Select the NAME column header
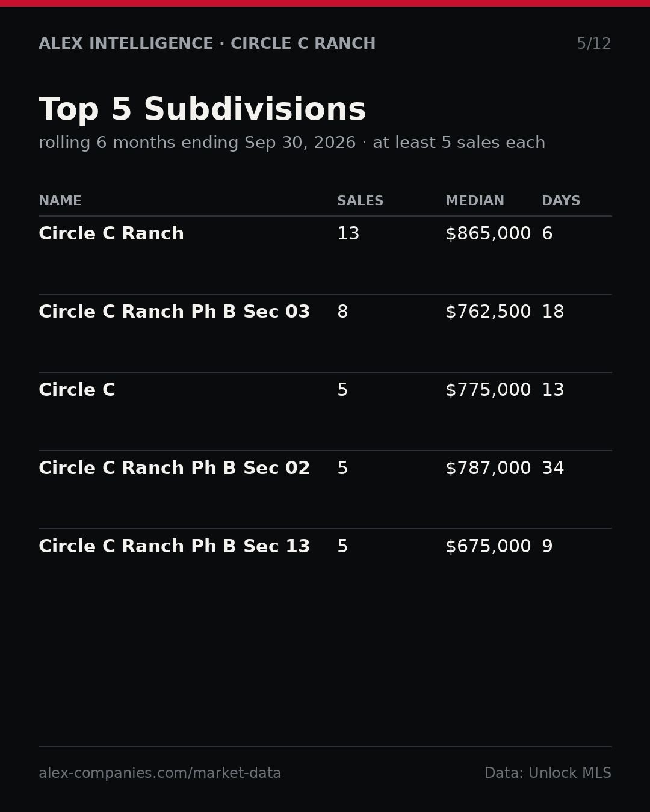 pos(60,201)
